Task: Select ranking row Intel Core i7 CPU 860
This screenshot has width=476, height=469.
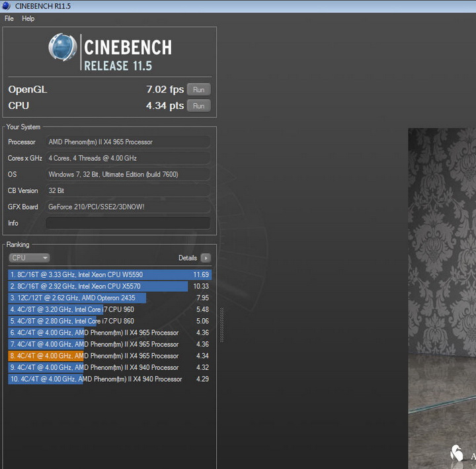Action: coord(110,321)
